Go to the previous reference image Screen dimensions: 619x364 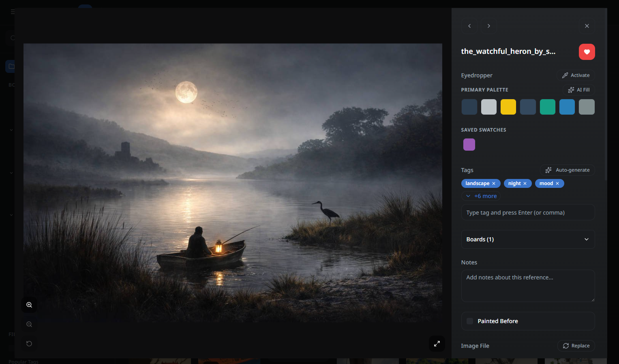point(469,26)
